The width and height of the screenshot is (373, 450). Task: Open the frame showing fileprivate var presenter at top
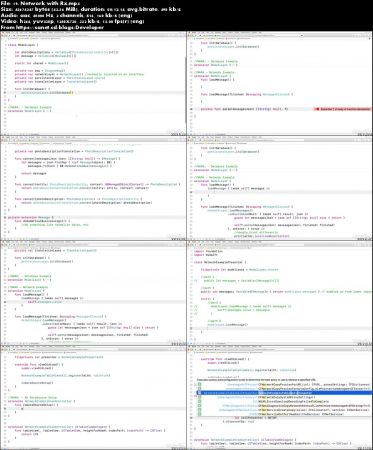pos(93,397)
